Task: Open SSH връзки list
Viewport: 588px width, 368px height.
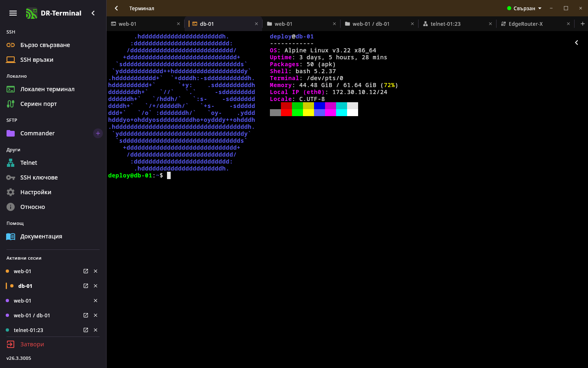Action: (53, 60)
